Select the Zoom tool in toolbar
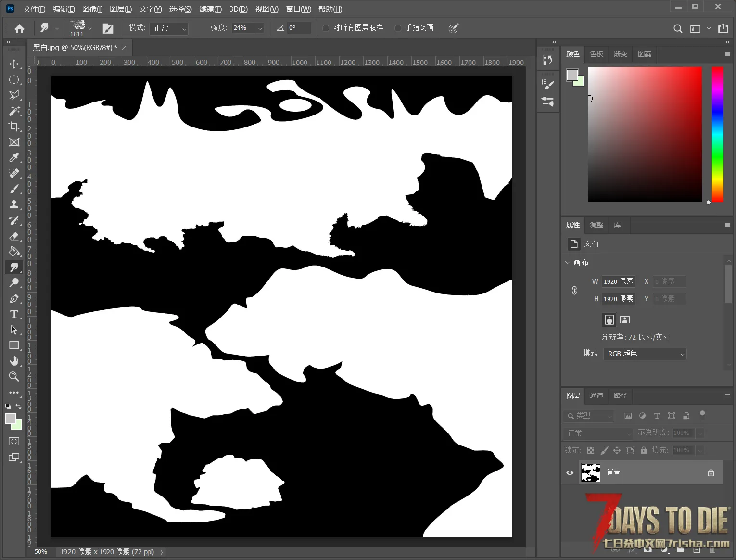 coord(14,377)
